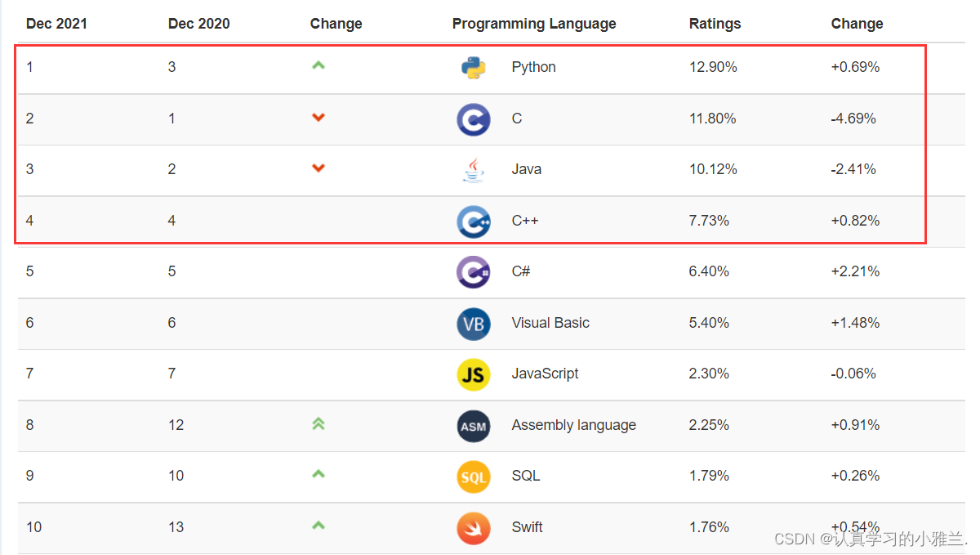Viewport: 980px width, 555px height.
Task: Click the 7.73% rating for C++
Action: 710,221
